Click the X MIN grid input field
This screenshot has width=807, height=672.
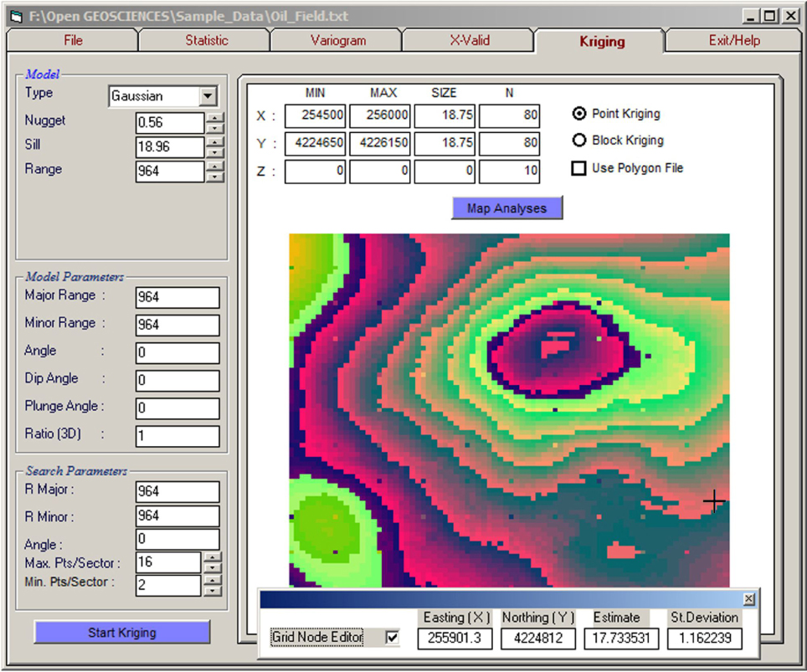coord(315,115)
